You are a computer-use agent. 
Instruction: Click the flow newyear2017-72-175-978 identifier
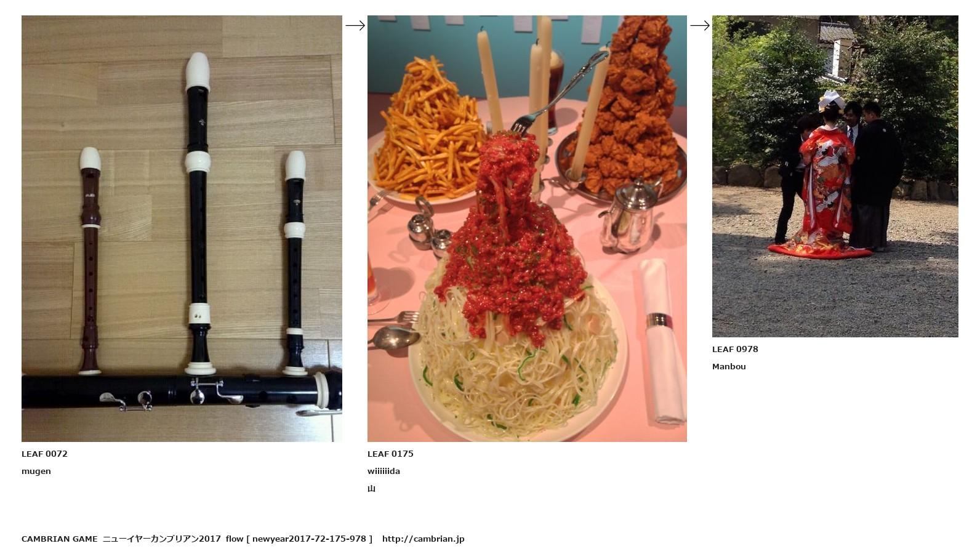[299, 539]
